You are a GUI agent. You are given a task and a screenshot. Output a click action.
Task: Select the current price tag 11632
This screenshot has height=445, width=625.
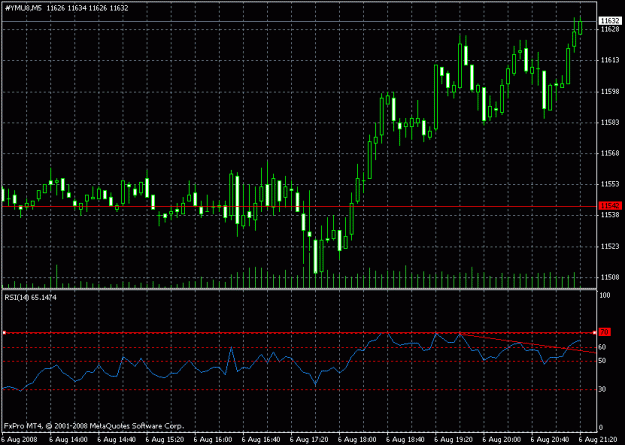tap(609, 21)
